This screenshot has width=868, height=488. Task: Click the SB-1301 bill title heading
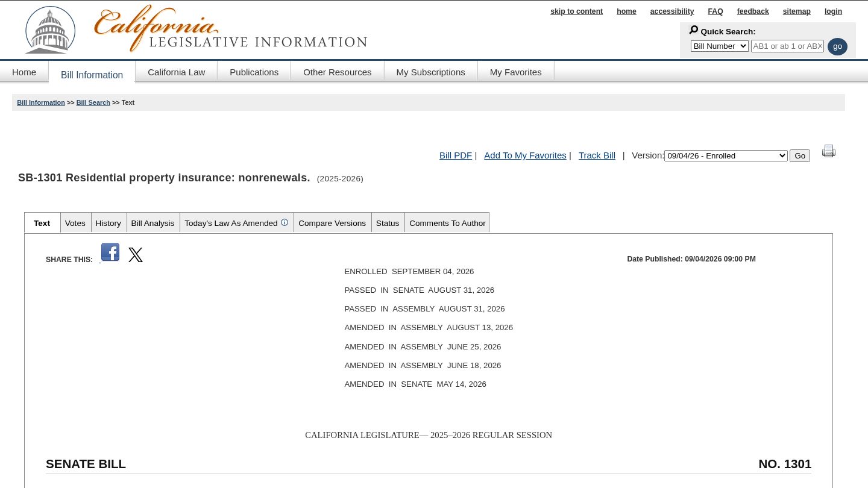tap(164, 178)
